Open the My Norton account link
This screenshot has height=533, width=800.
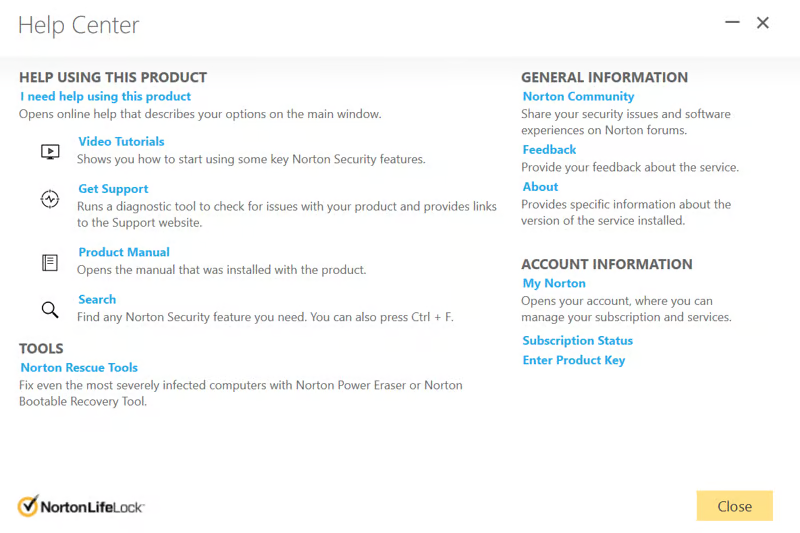[554, 283]
